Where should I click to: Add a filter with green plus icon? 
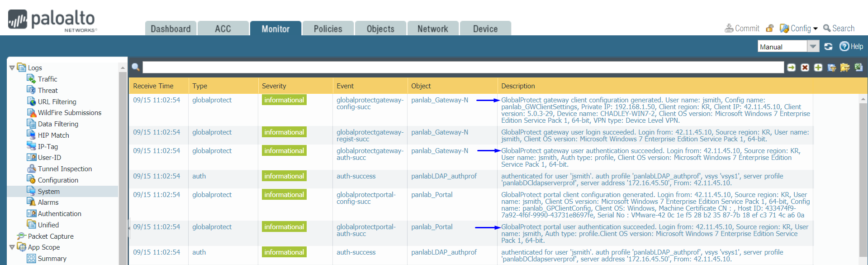click(x=818, y=67)
